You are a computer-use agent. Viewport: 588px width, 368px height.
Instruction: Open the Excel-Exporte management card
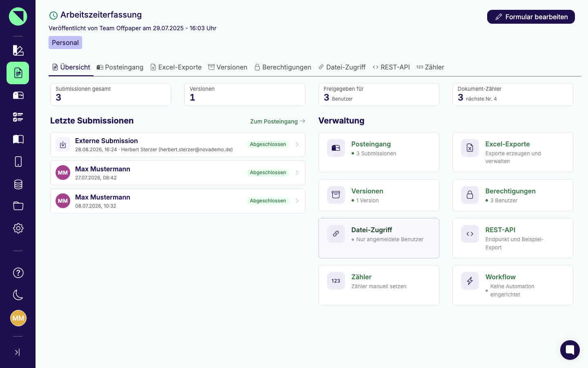[513, 152]
